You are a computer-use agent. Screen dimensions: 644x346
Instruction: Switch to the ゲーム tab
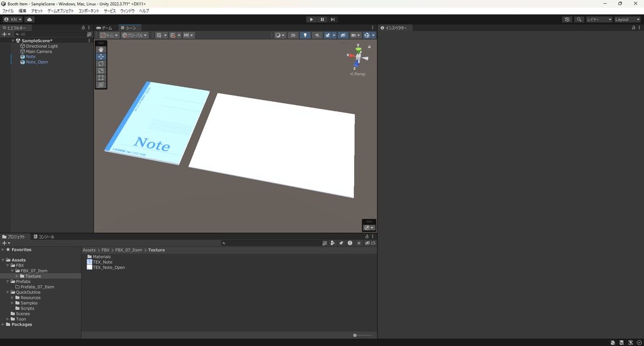point(104,28)
